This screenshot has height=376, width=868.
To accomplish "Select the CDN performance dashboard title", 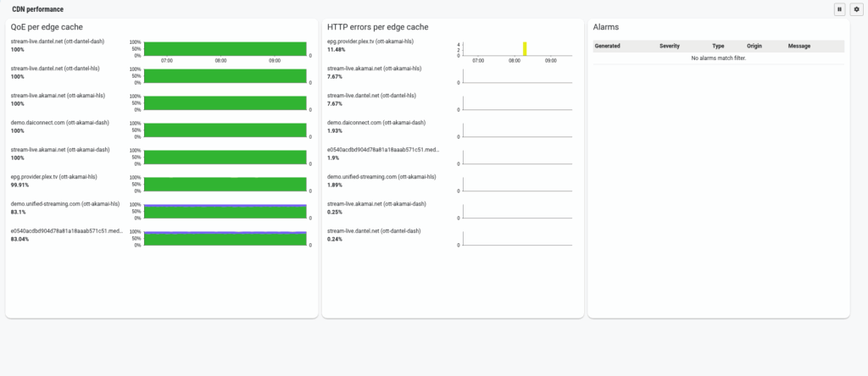I will pos(37,9).
